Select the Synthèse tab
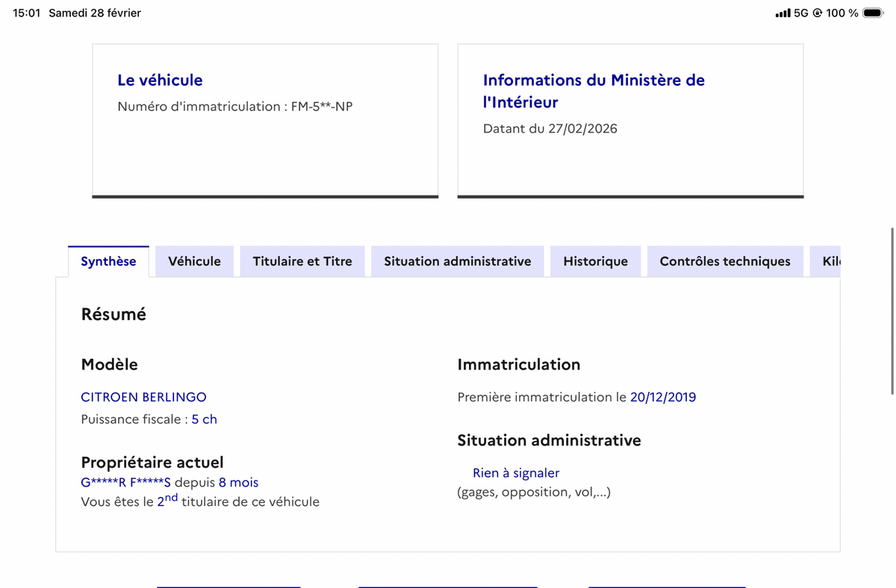This screenshot has height=588, width=896. [108, 261]
